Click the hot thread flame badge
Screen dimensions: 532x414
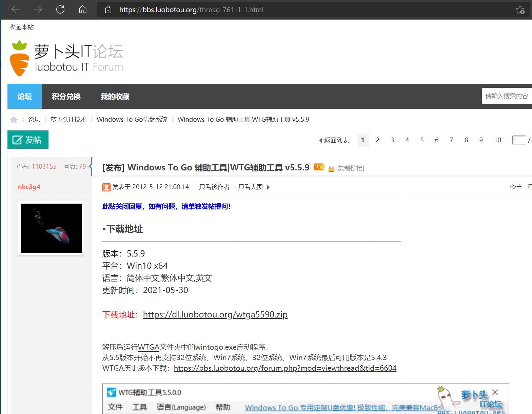coord(319,167)
